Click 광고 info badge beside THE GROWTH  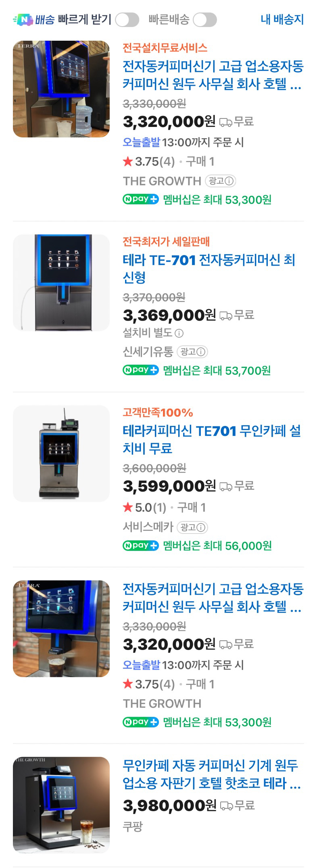coord(220,181)
